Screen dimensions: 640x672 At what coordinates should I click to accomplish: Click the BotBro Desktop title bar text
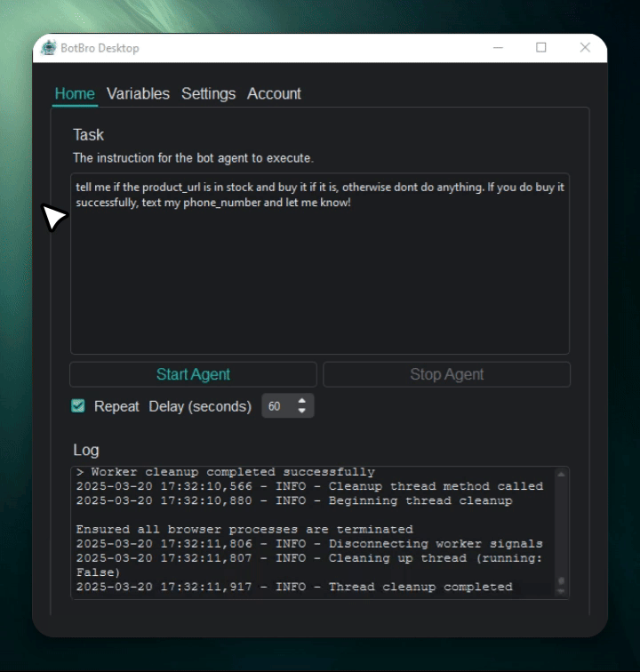[100, 48]
